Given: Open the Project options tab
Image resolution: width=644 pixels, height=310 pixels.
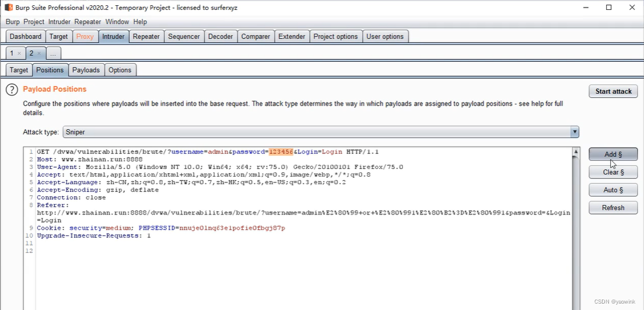Looking at the screenshot, I should (335, 37).
